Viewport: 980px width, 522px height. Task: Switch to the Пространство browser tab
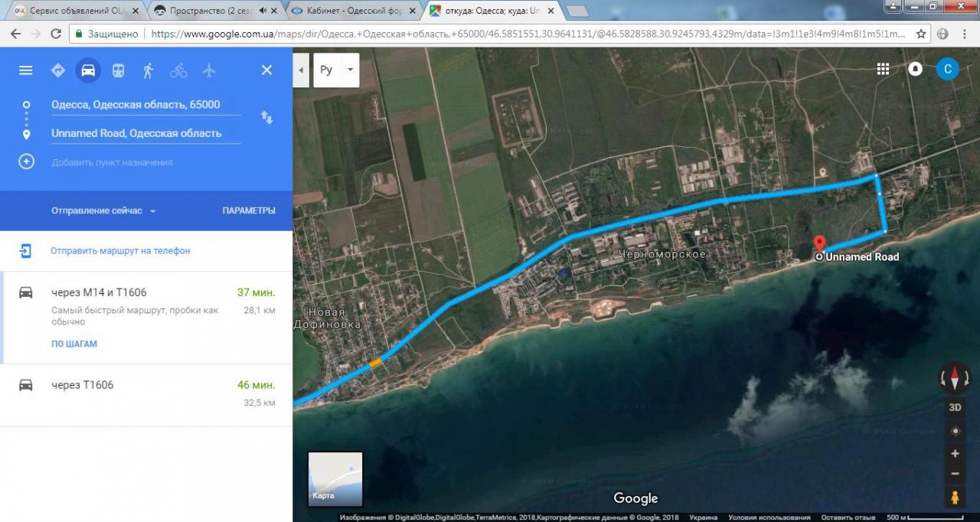(x=214, y=11)
